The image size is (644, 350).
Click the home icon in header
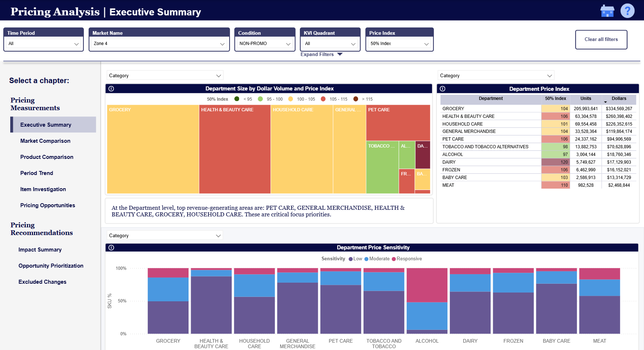tap(607, 11)
